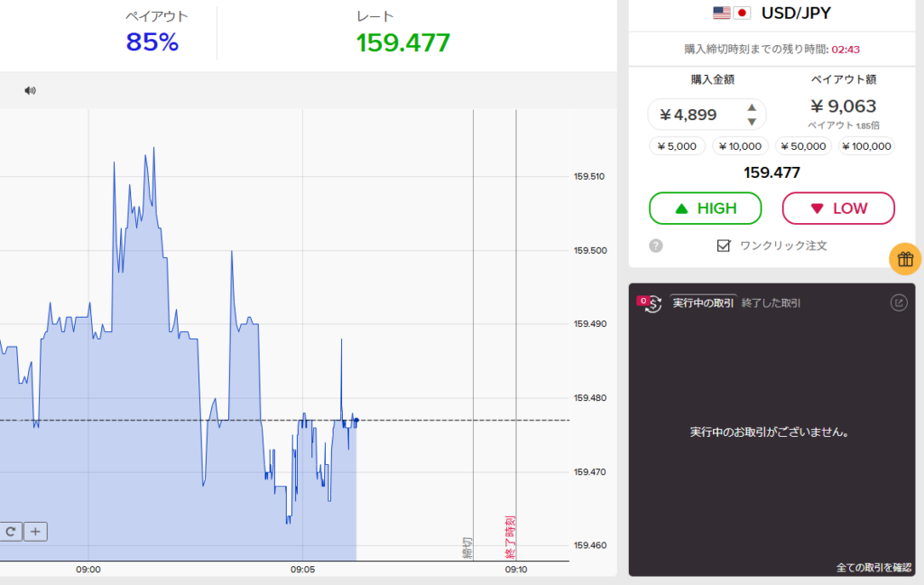Decrease purchase amount with down arrow
Image resolution: width=924 pixels, height=585 pixels.
pyautogui.click(x=752, y=121)
